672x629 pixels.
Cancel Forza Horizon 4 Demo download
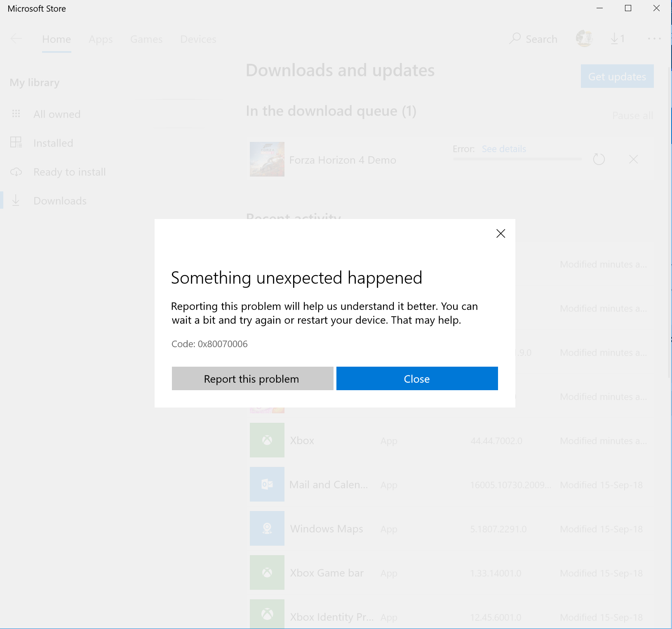(634, 159)
